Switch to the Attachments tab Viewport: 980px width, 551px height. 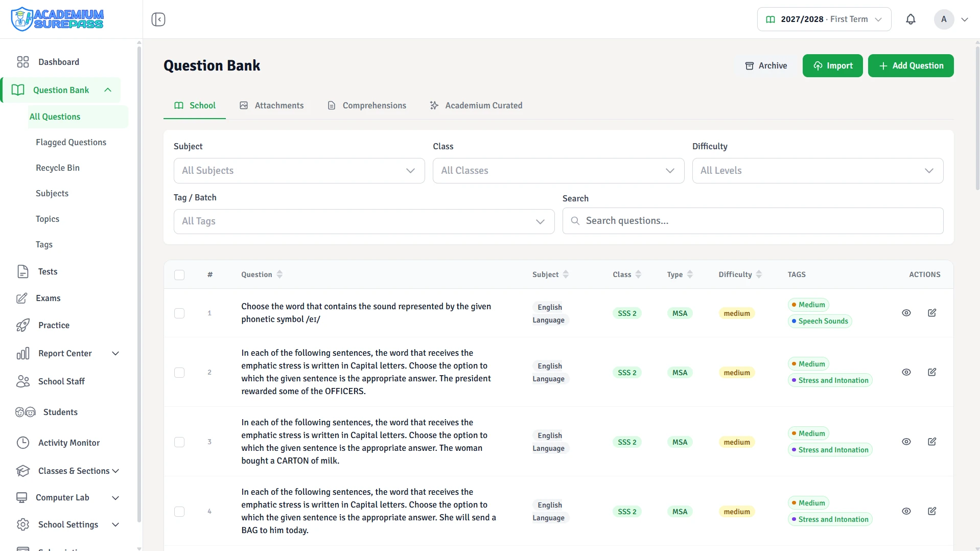tap(271, 105)
